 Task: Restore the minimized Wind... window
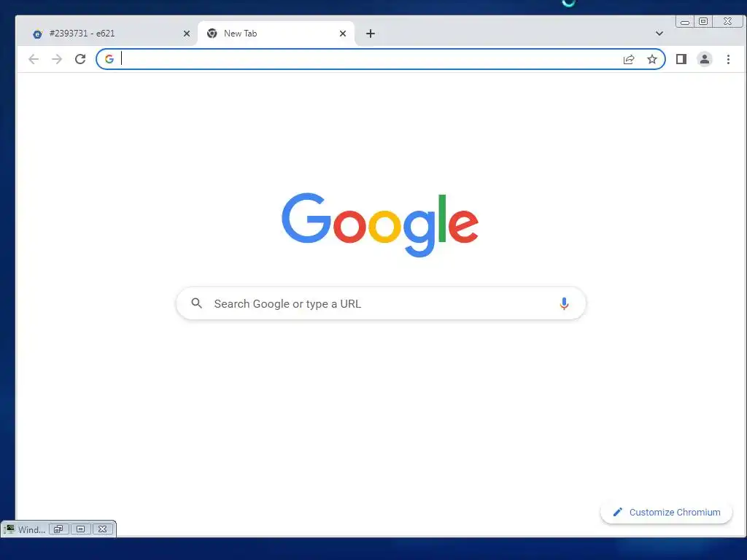tap(58, 529)
